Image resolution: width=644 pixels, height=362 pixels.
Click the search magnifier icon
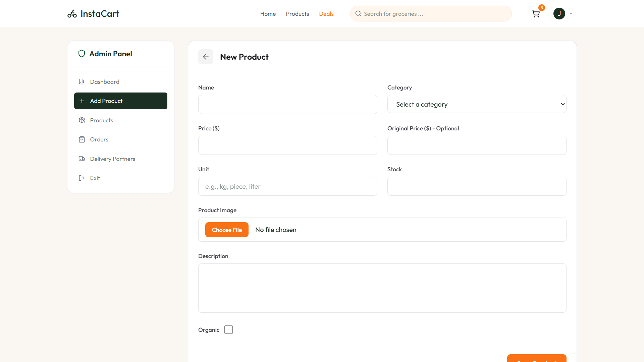point(358,14)
